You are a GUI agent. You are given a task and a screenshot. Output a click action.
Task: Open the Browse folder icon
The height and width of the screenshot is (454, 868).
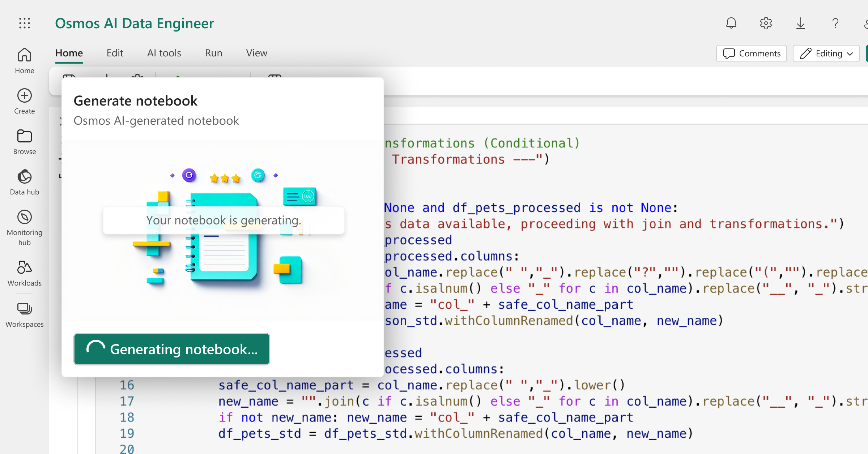coord(25,136)
